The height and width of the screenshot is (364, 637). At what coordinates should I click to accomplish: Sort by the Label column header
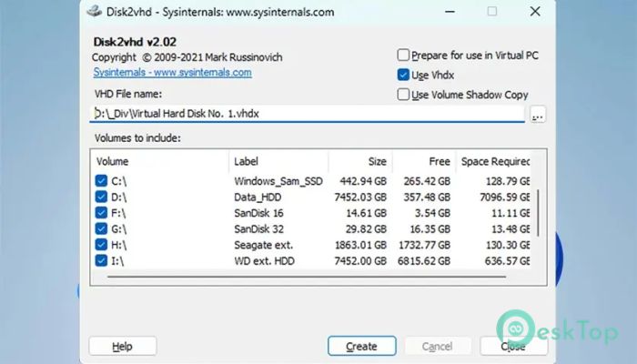click(x=278, y=161)
